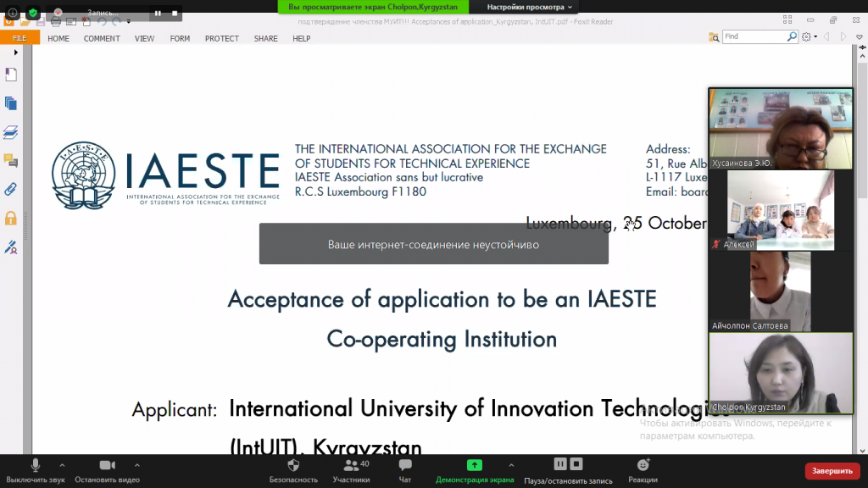This screenshot has height=488, width=868.
Task: Pause the recording in the top indicator
Action: (x=158, y=14)
